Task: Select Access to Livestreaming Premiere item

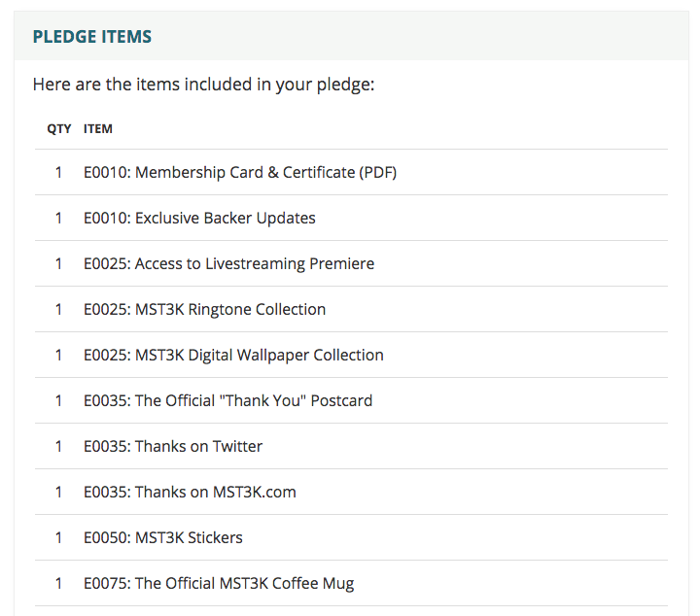Action: point(228,263)
